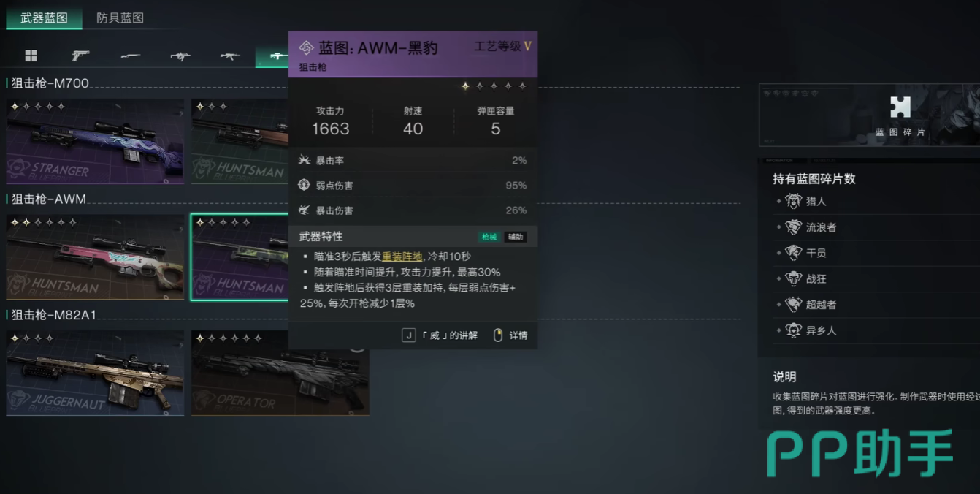Select the submachine gun filter icon

coord(180,56)
